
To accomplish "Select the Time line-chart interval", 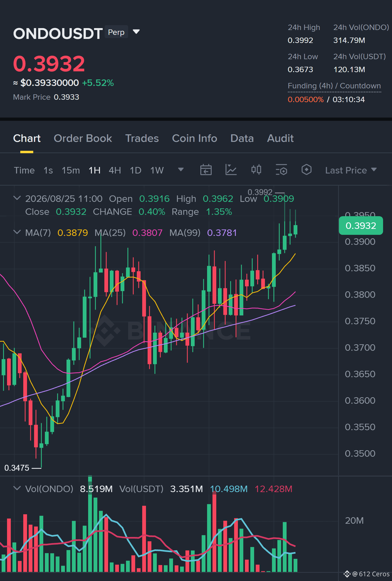I will pos(24,170).
